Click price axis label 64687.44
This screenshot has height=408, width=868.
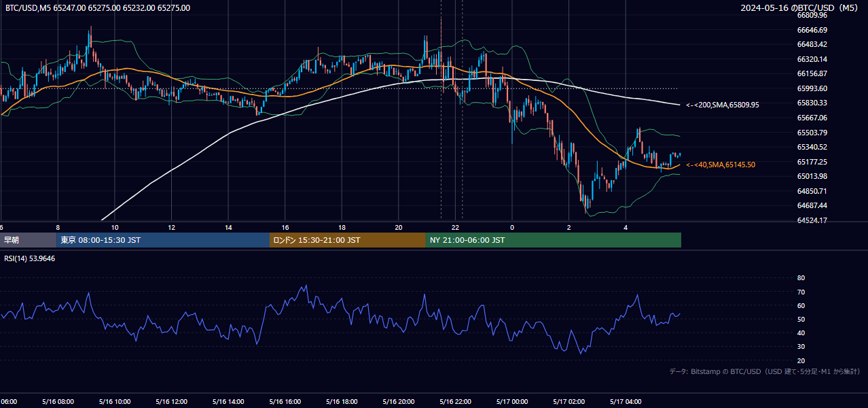click(812, 205)
